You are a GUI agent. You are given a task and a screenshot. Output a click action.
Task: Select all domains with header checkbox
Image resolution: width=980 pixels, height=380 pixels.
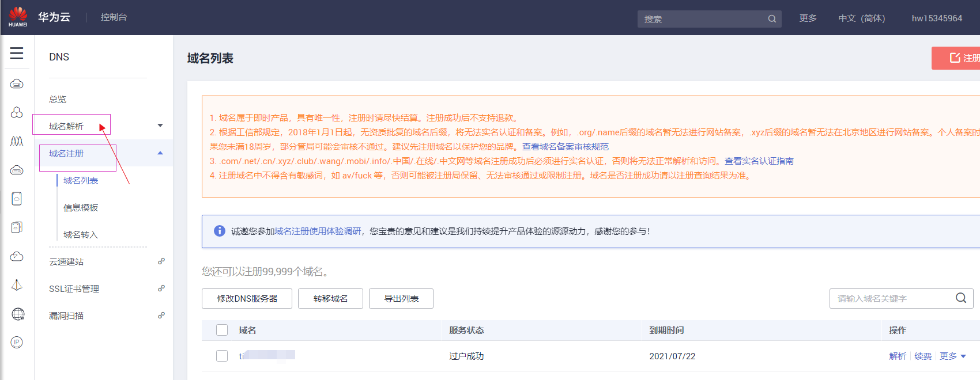coord(222,330)
